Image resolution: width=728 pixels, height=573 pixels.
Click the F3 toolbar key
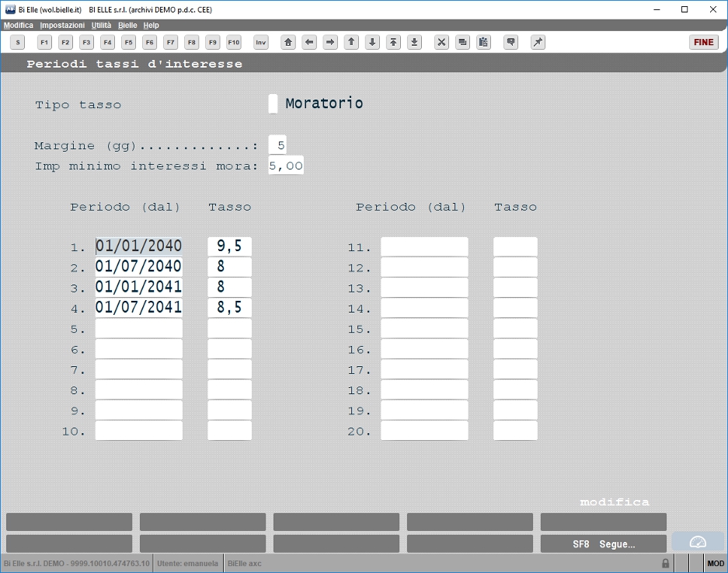[86, 42]
